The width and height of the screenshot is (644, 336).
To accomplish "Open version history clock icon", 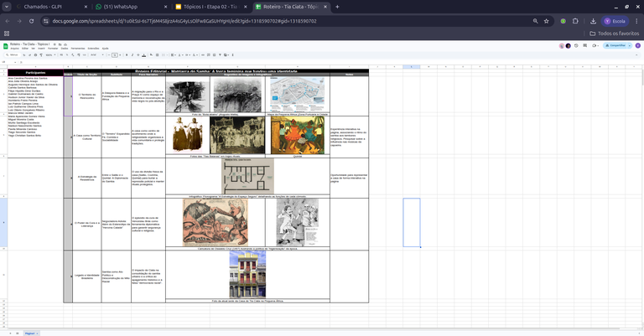I will [576, 45].
